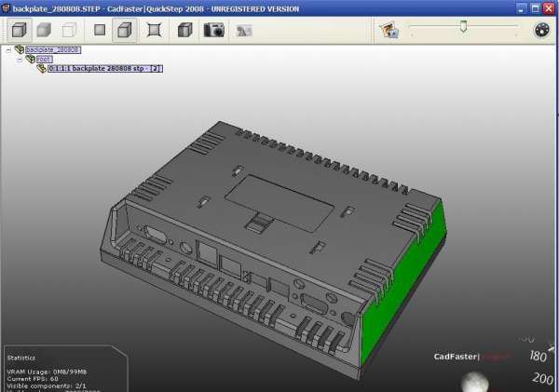Collapse the backplate_280808 tree node
The height and width of the screenshot is (392, 559).
click(x=8, y=50)
